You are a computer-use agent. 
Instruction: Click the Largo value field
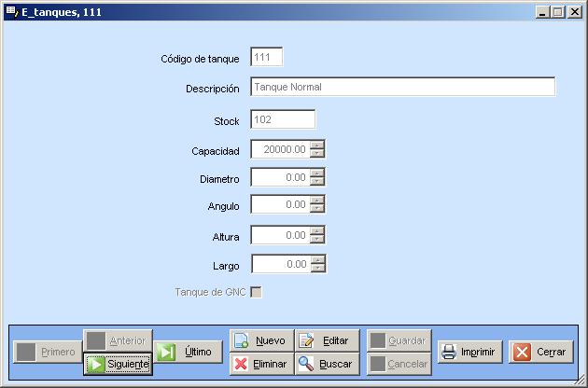pos(281,264)
